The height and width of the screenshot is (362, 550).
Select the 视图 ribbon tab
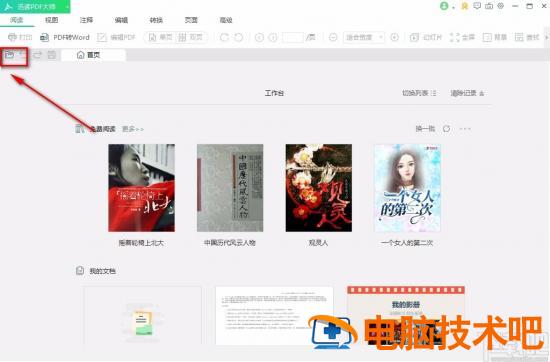click(x=52, y=20)
